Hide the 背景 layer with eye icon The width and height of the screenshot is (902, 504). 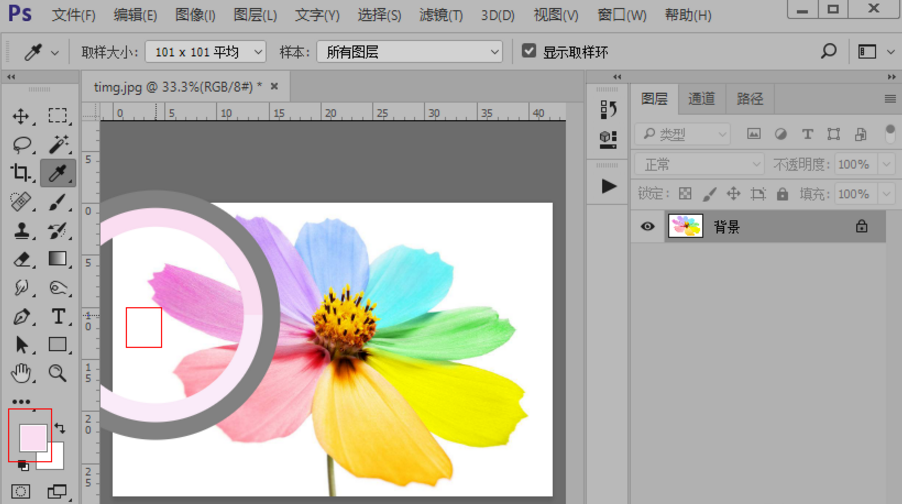point(648,227)
